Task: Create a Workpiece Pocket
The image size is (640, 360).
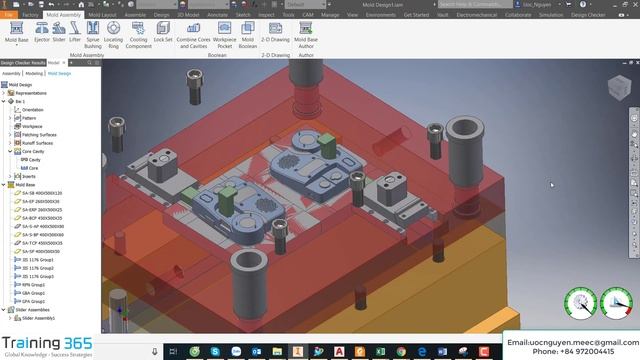Action: point(224,35)
